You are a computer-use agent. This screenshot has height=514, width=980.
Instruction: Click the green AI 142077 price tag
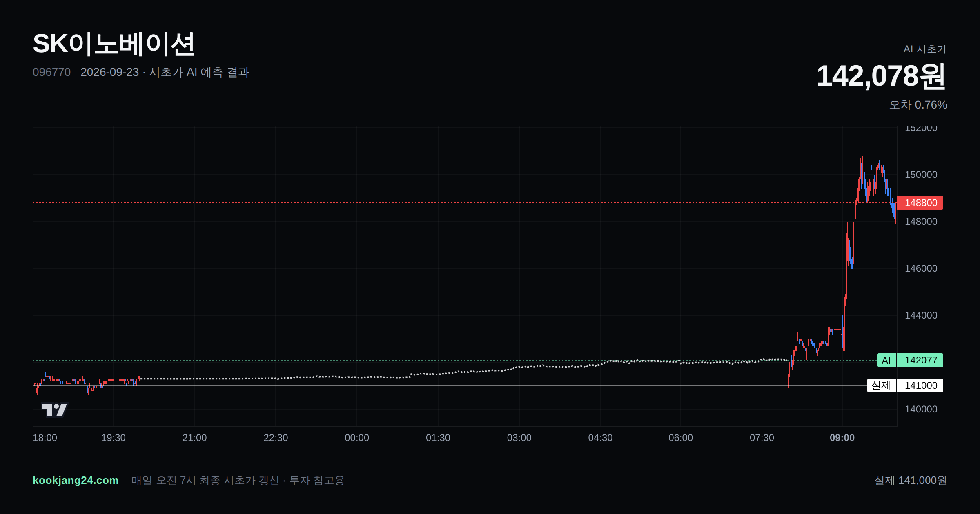click(x=910, y=360)
